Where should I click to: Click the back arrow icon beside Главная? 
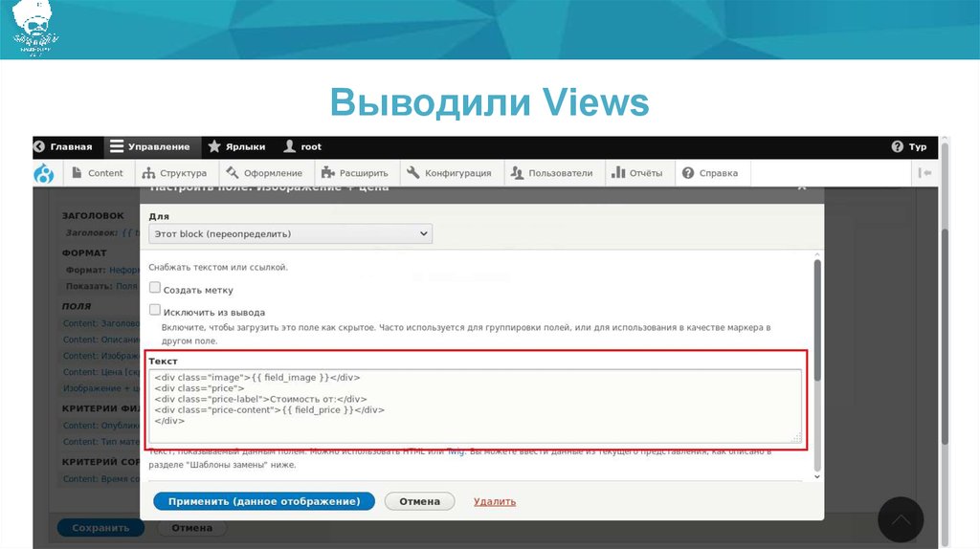coord(39,146)
